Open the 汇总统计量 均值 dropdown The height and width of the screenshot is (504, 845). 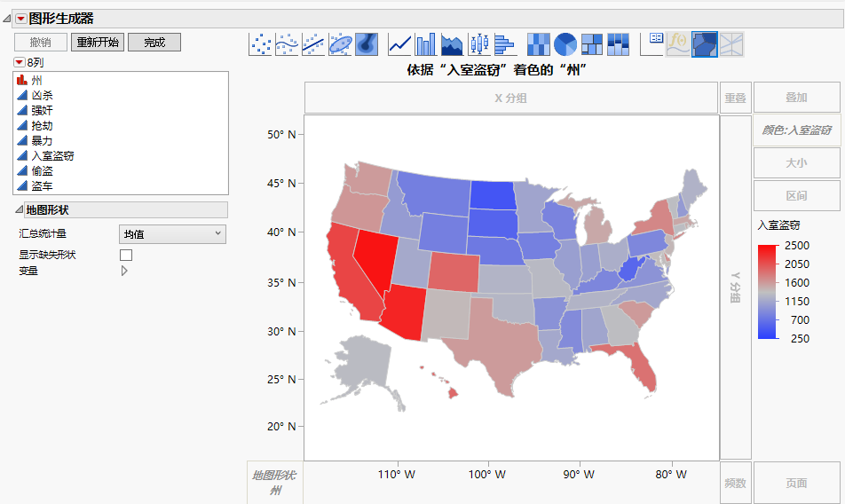tap(172, 234)
